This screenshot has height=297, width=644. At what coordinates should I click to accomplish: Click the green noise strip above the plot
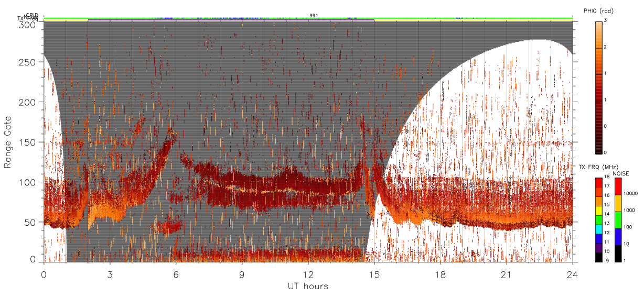308,18
